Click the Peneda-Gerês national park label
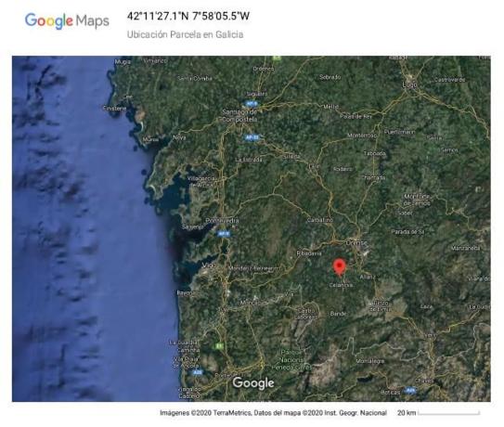 point(291,360)
